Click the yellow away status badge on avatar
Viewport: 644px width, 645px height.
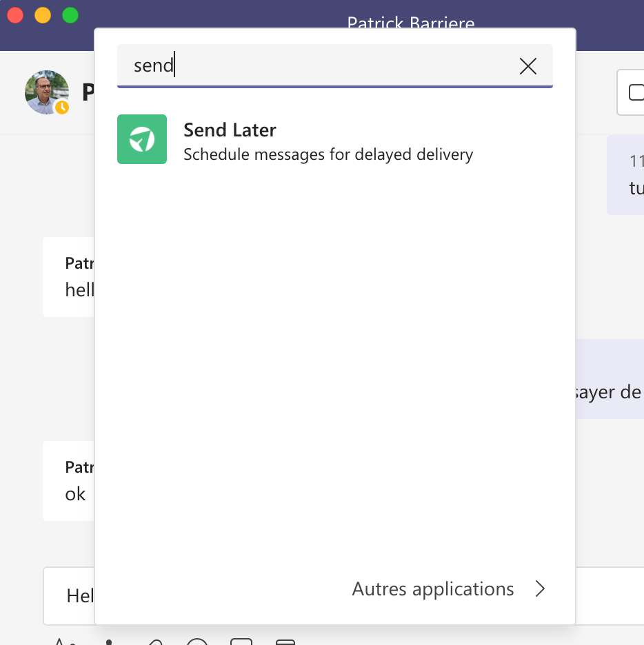pos(62,107)
